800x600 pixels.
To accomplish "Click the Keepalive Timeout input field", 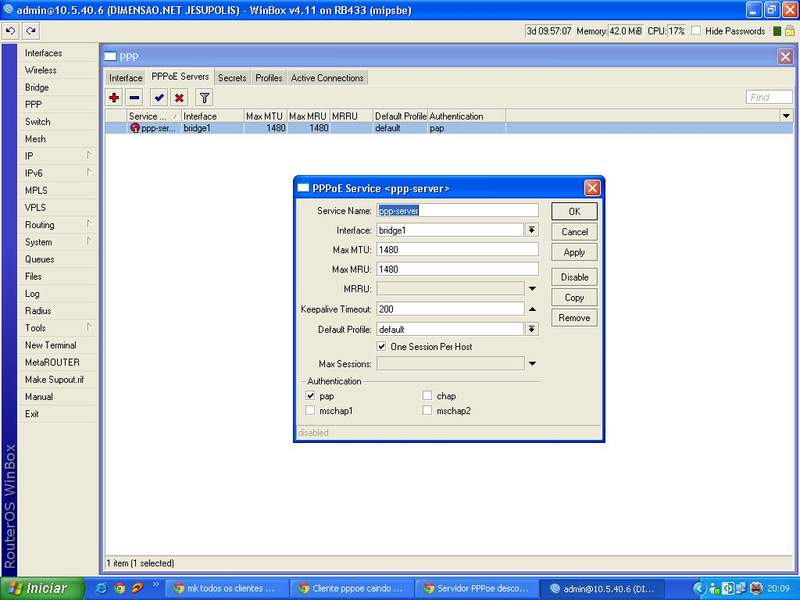I will pos(450,309).
